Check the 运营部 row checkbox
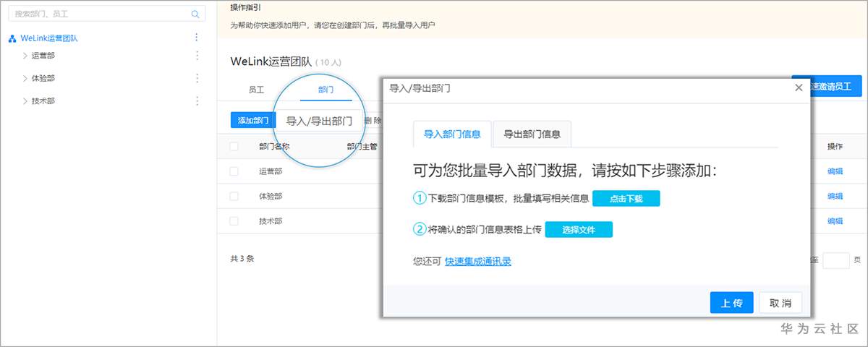Image resolution: width=868 pixels, height=347 pixels. 234,171
